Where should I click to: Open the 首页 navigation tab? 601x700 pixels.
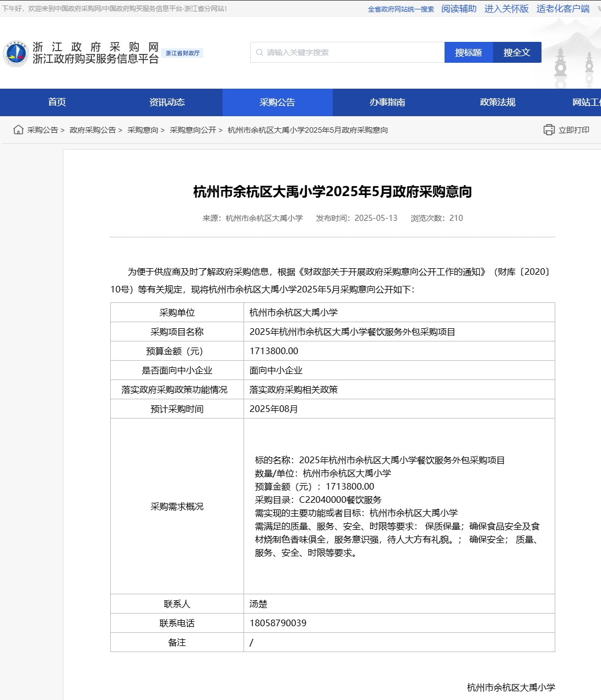[x=57, y=102]
